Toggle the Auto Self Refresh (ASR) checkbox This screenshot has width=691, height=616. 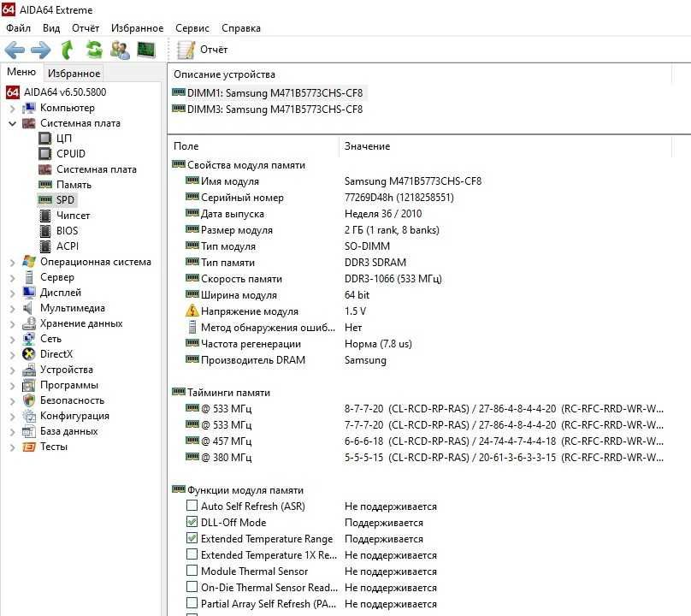tap(192, 505)
